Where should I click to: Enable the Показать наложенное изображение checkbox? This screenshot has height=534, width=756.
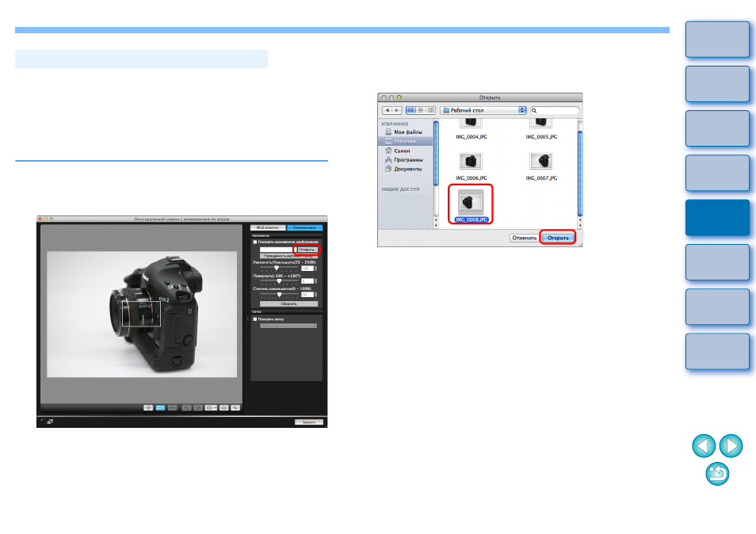click(255, 242)
